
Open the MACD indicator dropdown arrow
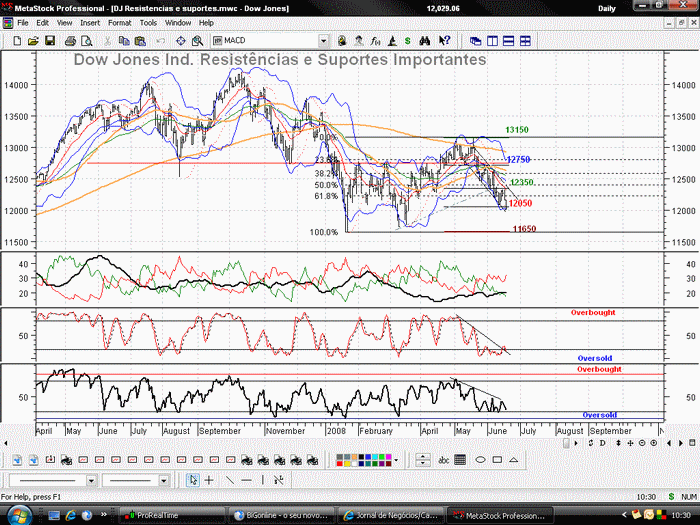coord(323,41)
